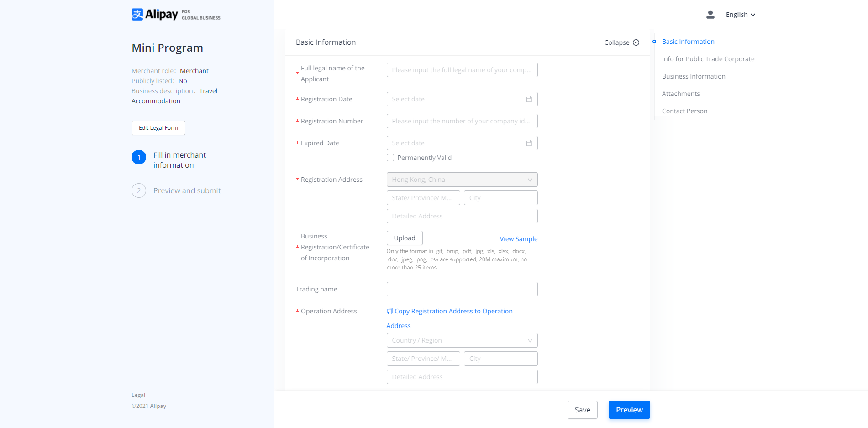Click the Collapse circle arrow icon
The width and height of the screenshot is (868, 428).
pos(636,42)
